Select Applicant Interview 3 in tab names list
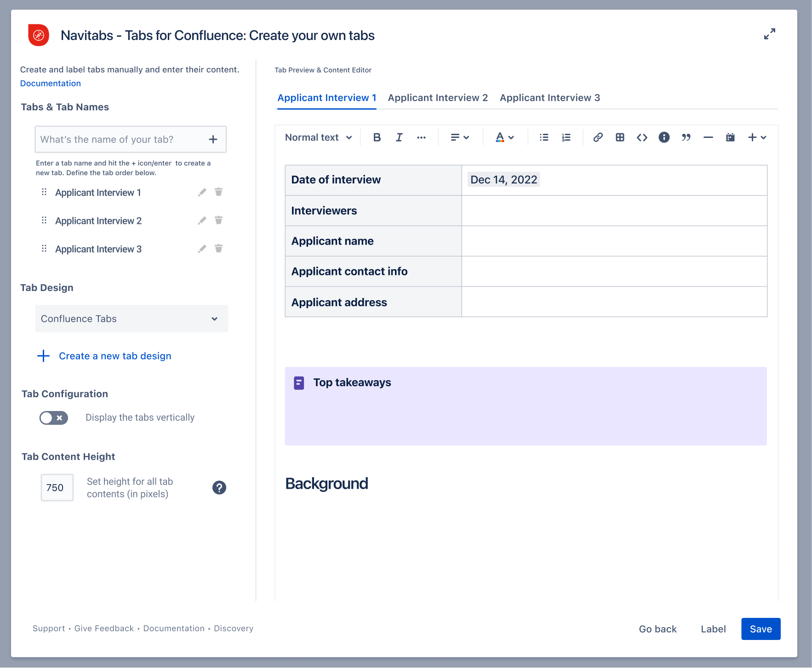Viewport: 812px width, 668px height. [x=98, y=249]
